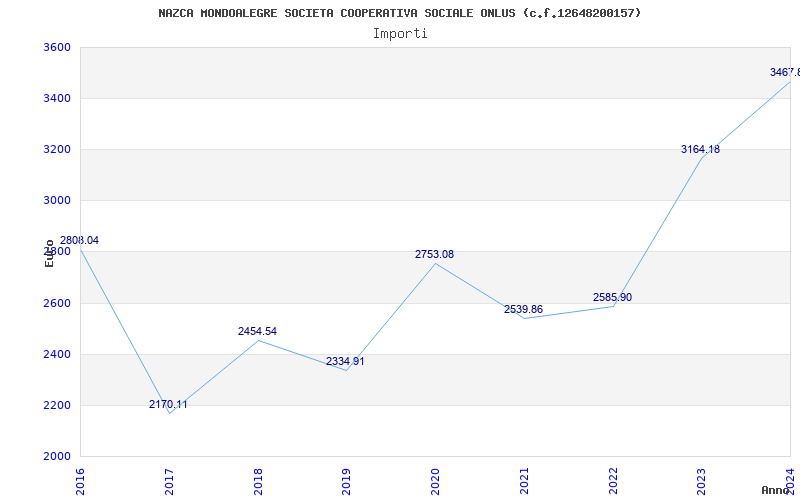Click the chart title NAZCA MONDOALEGRE SOCIETA COOPERATIVA
Image resolution: width=800 pixels, height=500 pixels.
coord(399,13)
